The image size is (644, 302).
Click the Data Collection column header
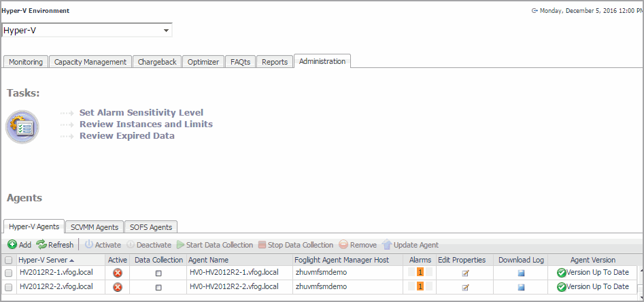click(158, 260)
